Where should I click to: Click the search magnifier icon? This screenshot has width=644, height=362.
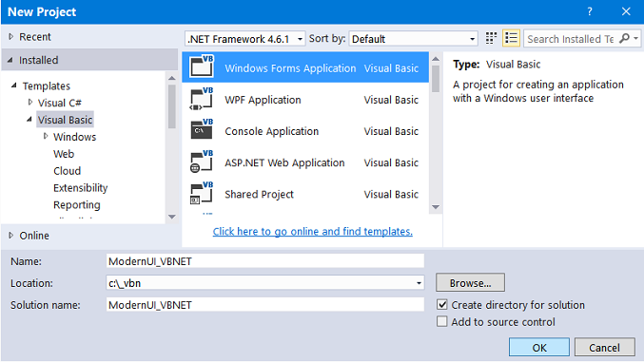point(624,39)
